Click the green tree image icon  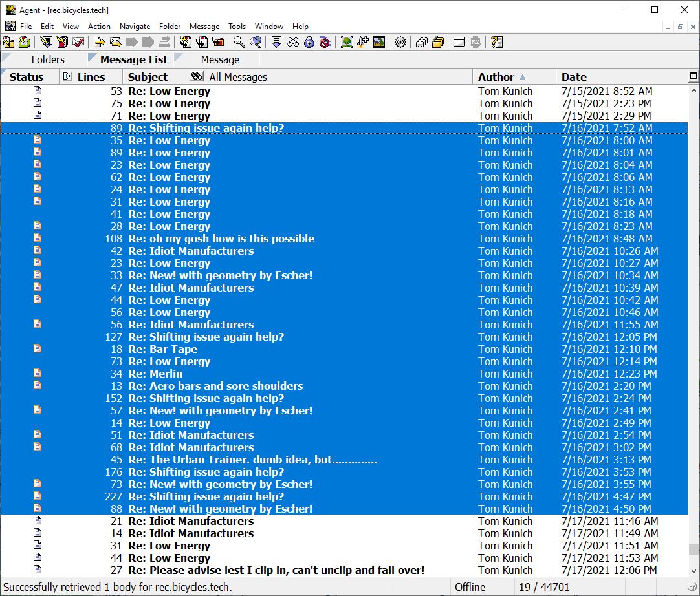coord(347,43)
